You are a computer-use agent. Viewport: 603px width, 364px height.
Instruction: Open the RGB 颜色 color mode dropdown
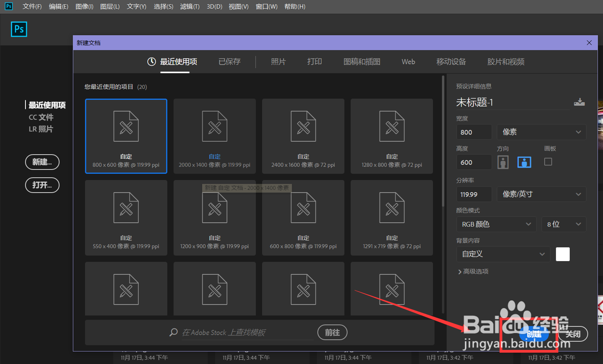pyautogui.click(x=496, y=224)
